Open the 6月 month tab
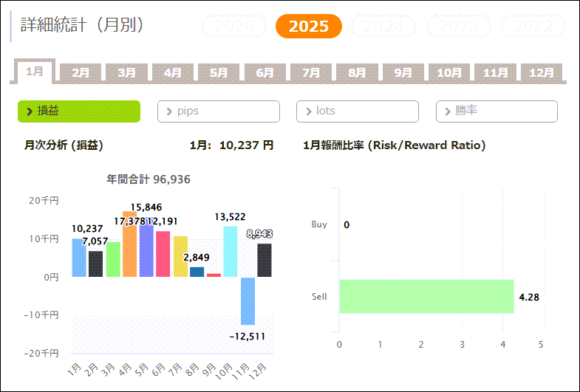The height and width of the screenshot is (392, 580). (265, 73)
